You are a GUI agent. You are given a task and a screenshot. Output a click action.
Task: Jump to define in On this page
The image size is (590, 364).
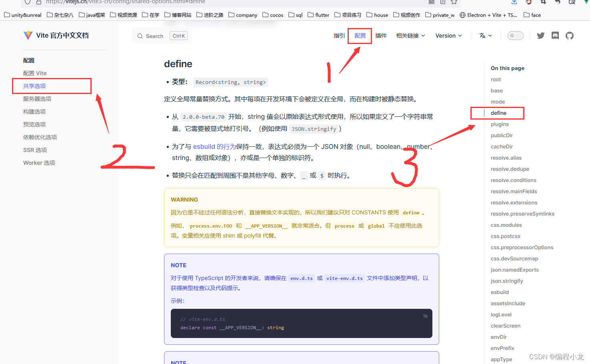pos(498,113)
